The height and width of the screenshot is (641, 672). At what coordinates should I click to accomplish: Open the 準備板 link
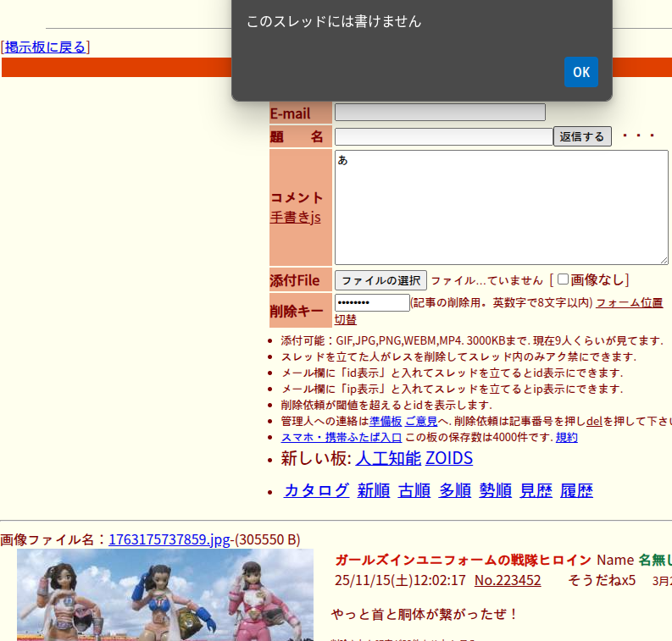pyautogui.click(x=385, y=421)
